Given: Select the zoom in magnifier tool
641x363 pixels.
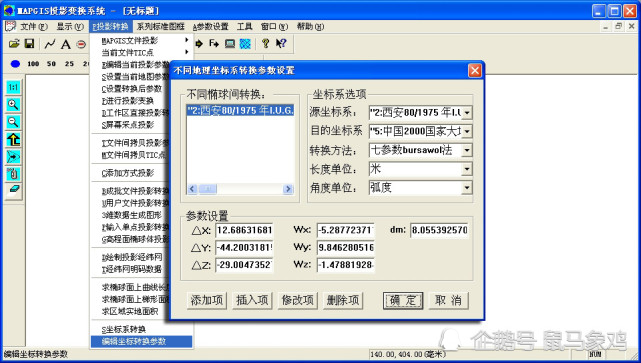Looking at the screenshot, I should [13, 105].
